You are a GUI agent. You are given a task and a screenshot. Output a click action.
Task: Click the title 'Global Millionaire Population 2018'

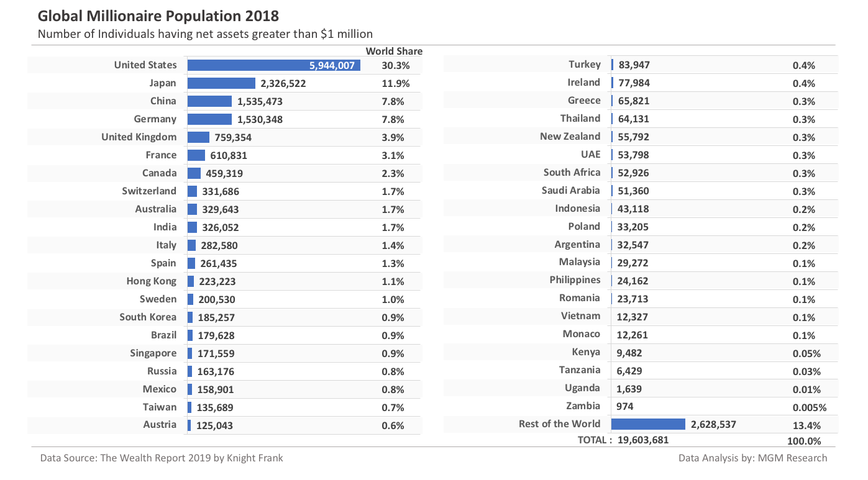coord(158,15)
